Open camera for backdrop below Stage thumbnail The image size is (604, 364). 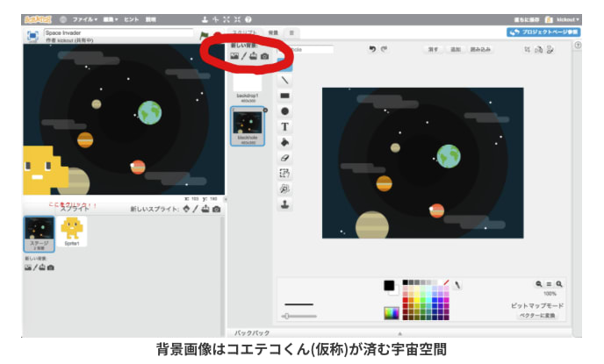click(50, 268)
